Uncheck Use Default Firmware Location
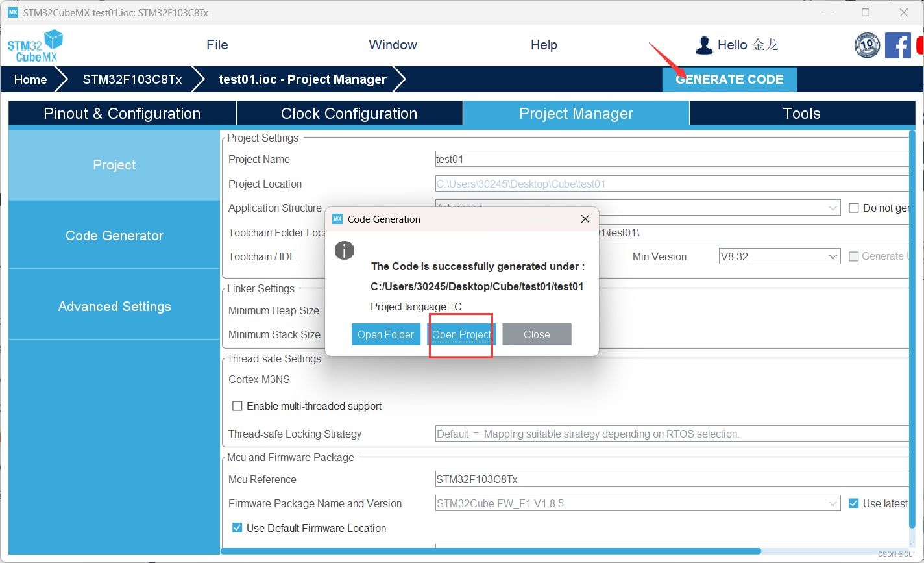Viewport: 924px width, 563px height. (x=237, y=528)
